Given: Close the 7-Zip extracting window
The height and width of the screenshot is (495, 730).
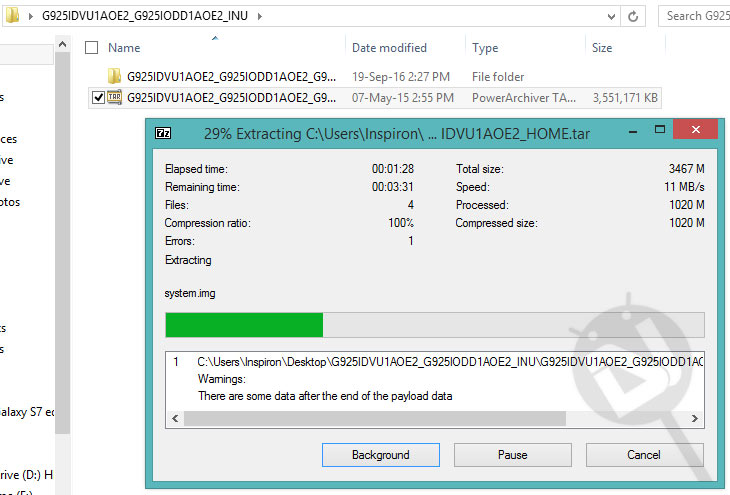Looking at the screenshot, I should 696,129.
